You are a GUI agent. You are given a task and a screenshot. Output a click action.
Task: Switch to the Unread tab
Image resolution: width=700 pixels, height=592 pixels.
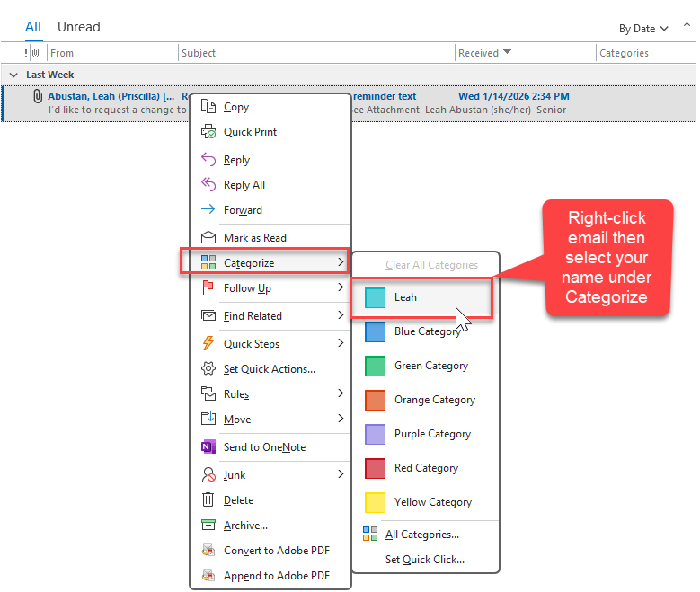78,27
